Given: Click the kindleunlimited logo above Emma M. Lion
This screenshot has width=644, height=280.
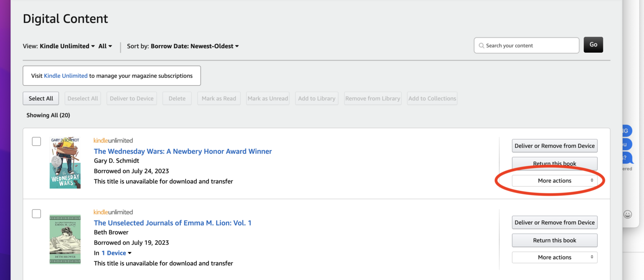Looking at the screenshot, I should coord(113,212).
